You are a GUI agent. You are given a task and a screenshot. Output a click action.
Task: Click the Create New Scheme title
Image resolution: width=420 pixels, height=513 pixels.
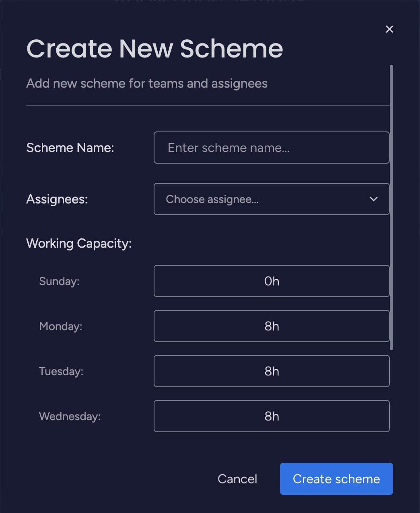pyautogui.click(x=155, y=49)
